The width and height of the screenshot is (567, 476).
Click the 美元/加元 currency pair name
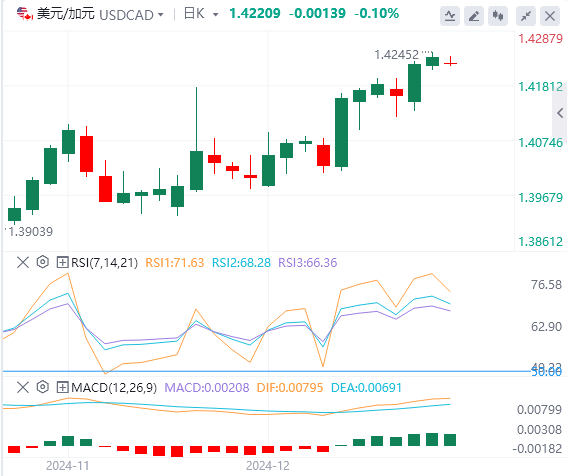pyautogui.click(x=66, y=14)
